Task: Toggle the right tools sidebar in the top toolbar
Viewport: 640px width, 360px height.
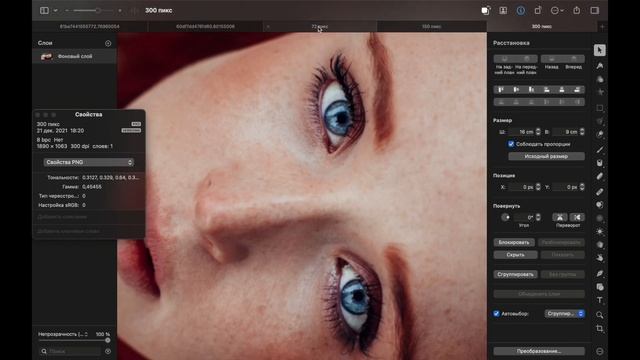Action: click(595, 11)
